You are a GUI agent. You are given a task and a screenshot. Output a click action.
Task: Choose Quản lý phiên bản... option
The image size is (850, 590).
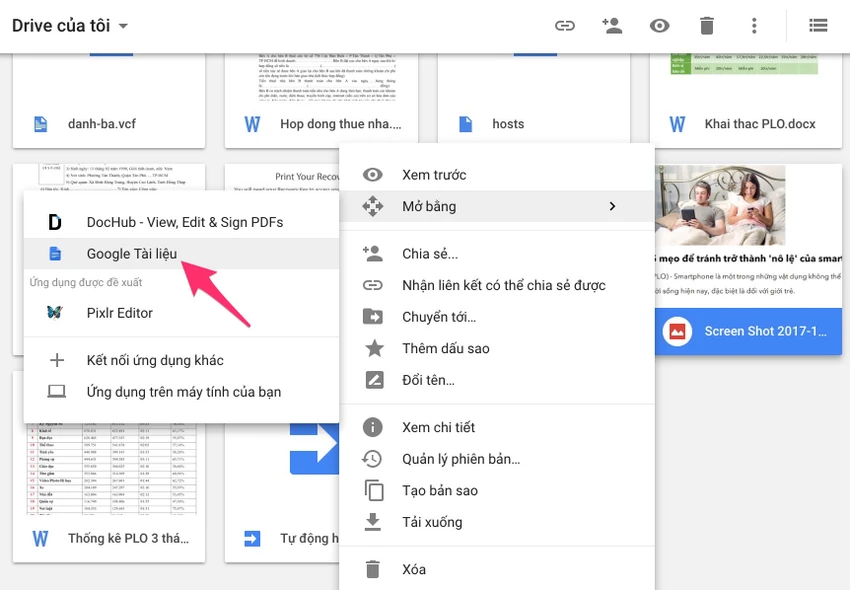pos(497,459)
